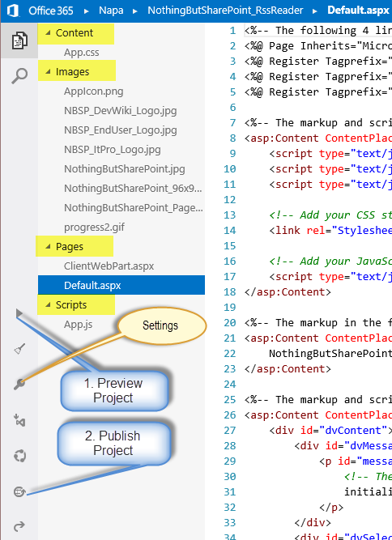Open NothingButSharePoint_RssReader breadcrumb

(225, 11)
